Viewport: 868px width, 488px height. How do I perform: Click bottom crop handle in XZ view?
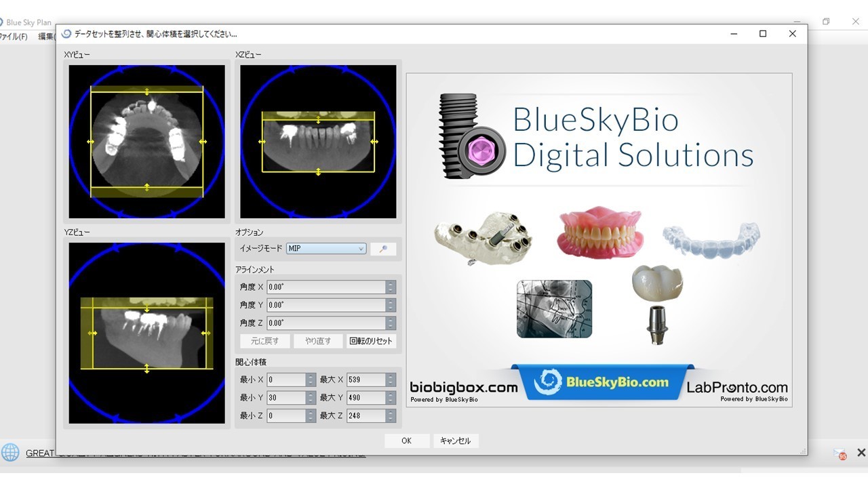319,172
